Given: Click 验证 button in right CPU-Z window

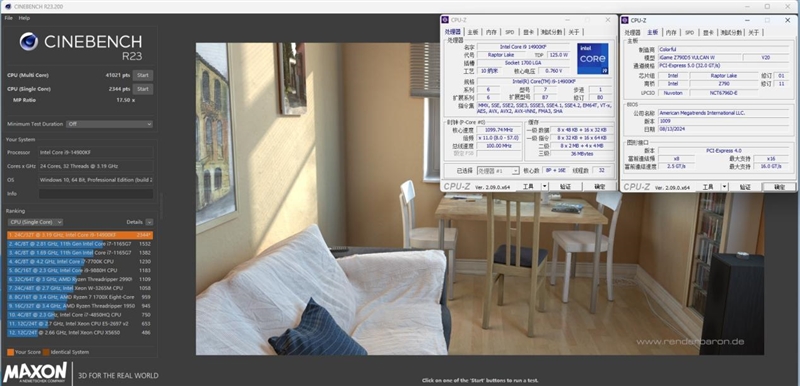Looking at the screenshot, I should point(745,187).
